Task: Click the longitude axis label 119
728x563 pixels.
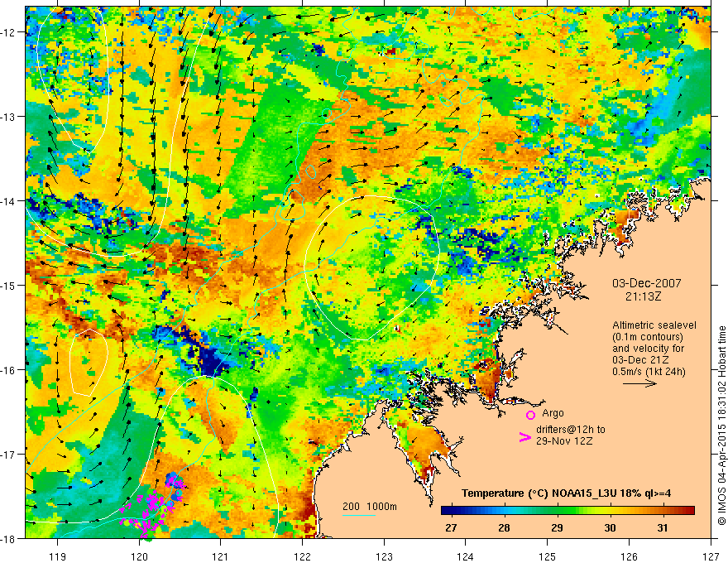Action: point(58,556)
